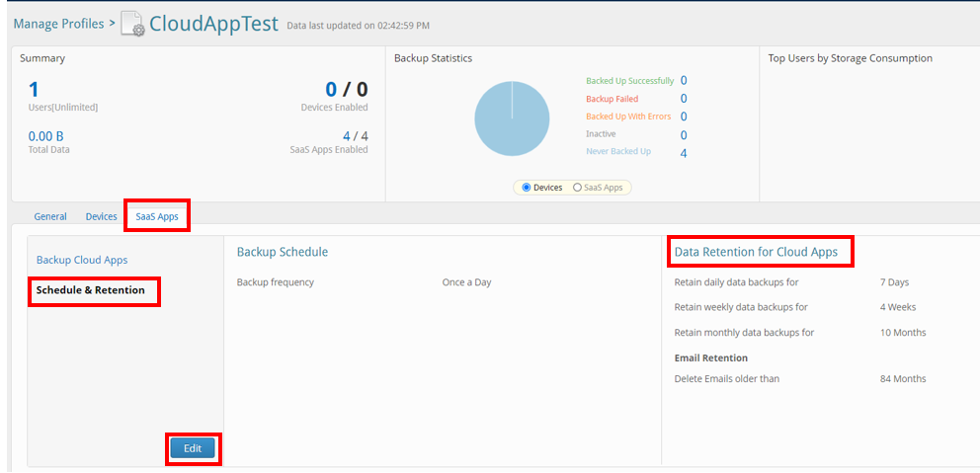Click the Devices Enabled count 0 / 0
The width and height of the screenshot is (980, 473).
(347, 89)
